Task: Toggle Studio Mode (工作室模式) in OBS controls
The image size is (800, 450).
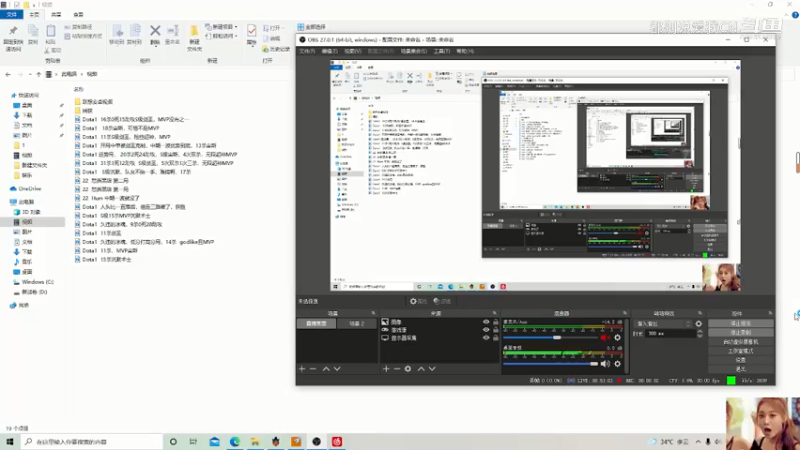Action: pos(741,351)
